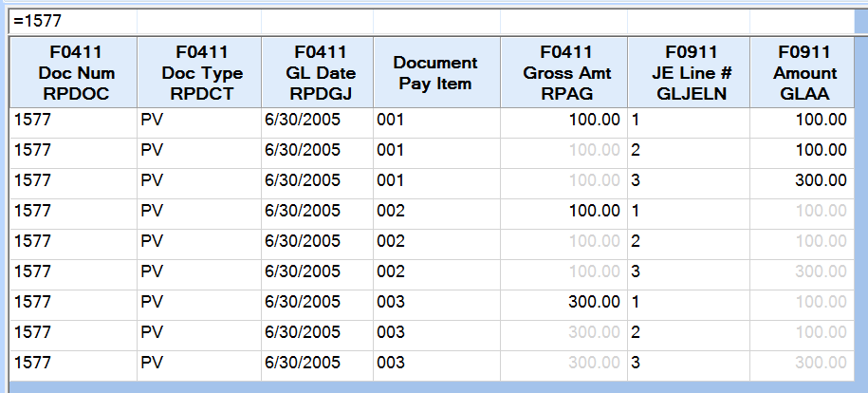Click the filter field above Gross Amt column
868x393 pixels.
click(x=563, y=20)
